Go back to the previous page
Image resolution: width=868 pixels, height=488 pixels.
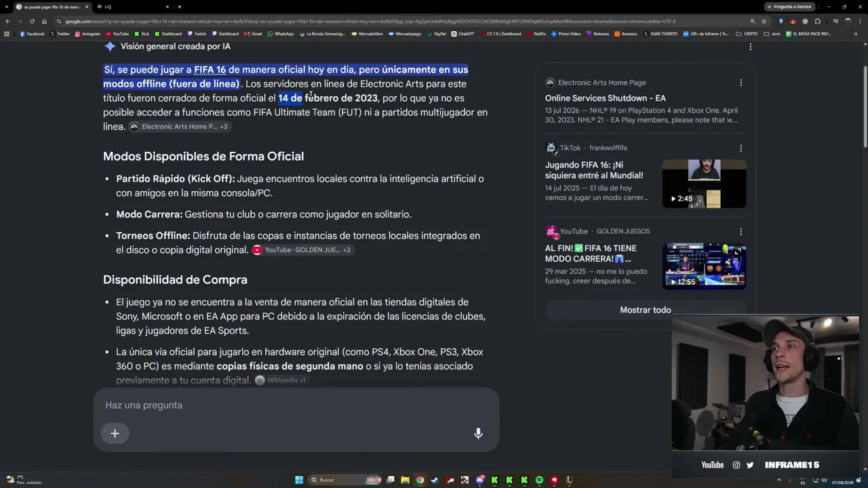click(x=7, y=21)
